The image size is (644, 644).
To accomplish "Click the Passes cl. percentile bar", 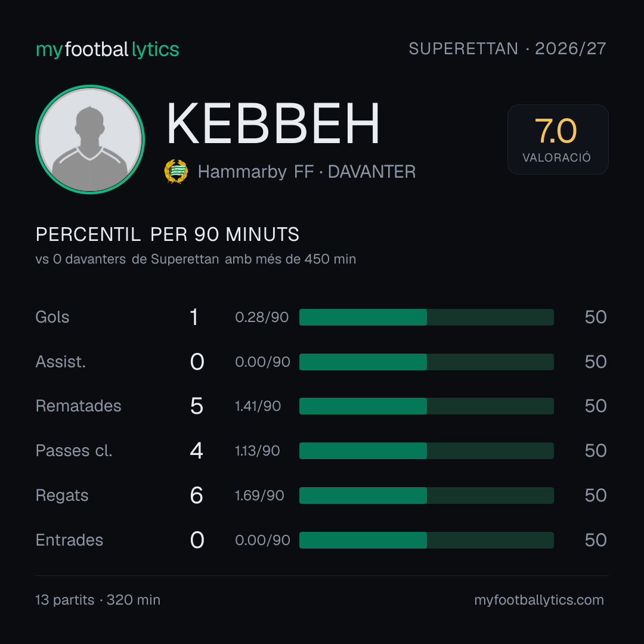I will pos(426,451).
